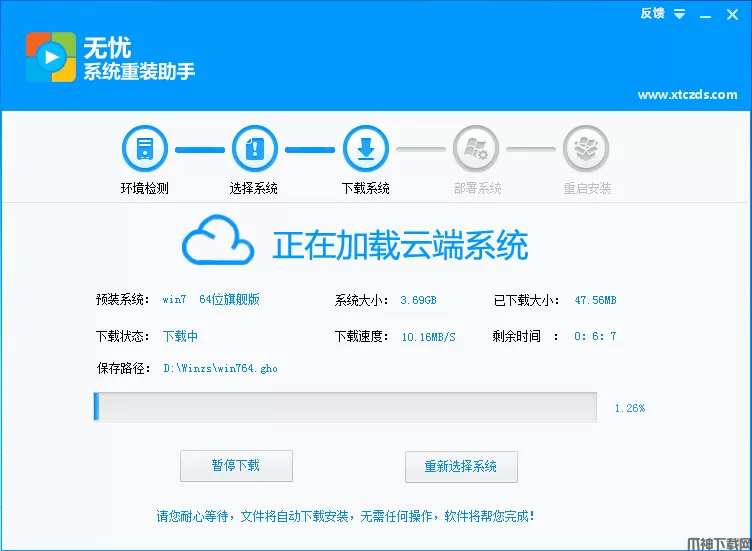The image size is (752, 551).
Task: Click the 已下载大小 label
Action: point(527,300)
